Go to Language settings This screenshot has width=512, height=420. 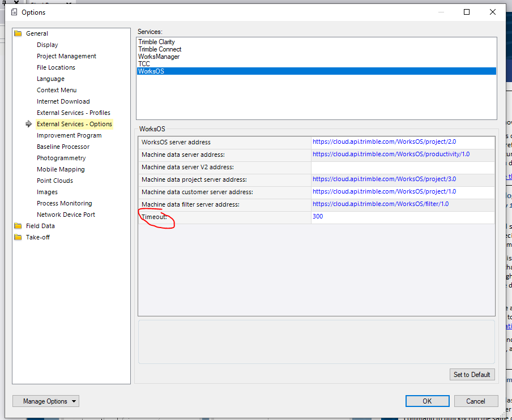click(x=50, y=79)
